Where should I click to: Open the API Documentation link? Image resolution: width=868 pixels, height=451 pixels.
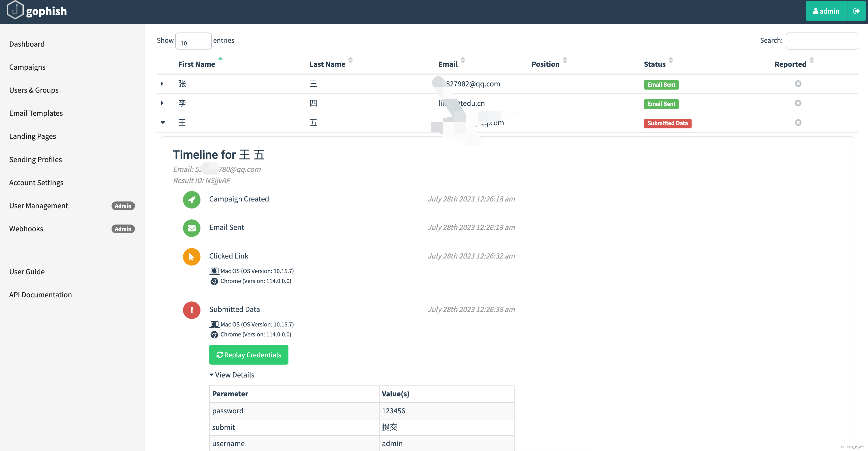[x=40, y=295]
